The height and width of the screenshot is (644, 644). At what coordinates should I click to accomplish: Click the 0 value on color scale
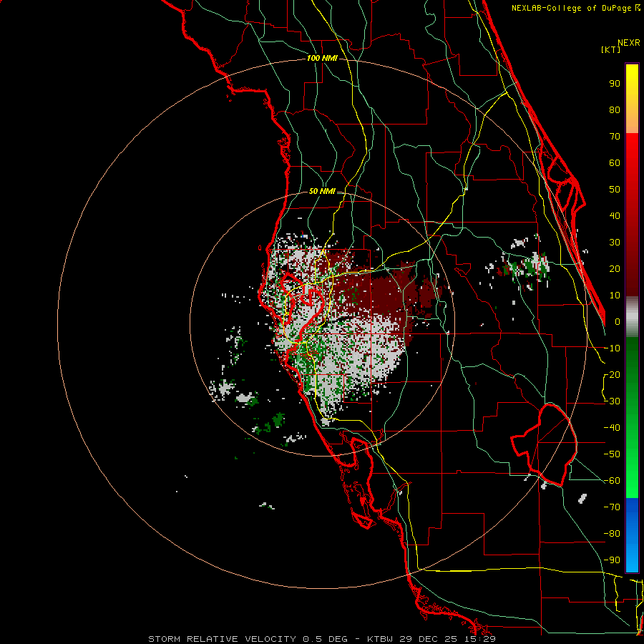(618, 321)
